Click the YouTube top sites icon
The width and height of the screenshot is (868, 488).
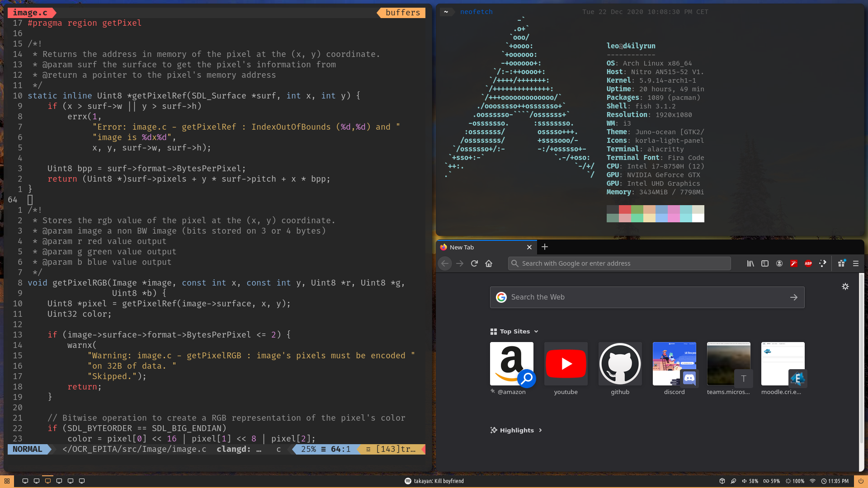click(566, 363)
